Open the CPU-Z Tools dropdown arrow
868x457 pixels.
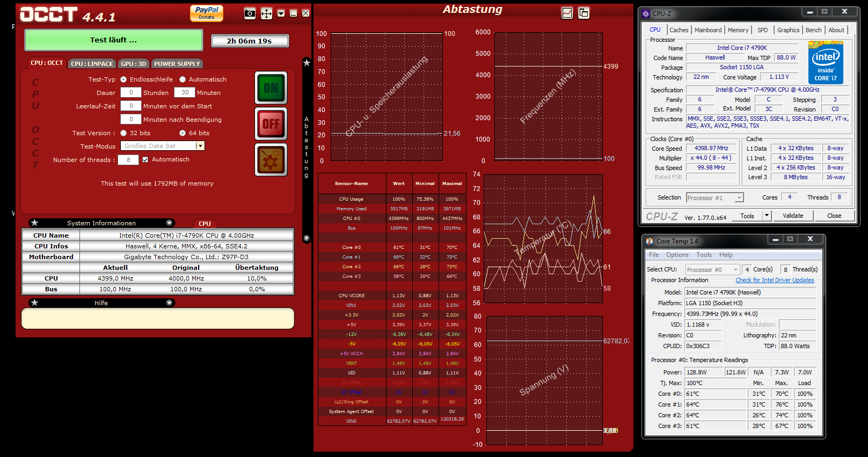tap(767, 216)
